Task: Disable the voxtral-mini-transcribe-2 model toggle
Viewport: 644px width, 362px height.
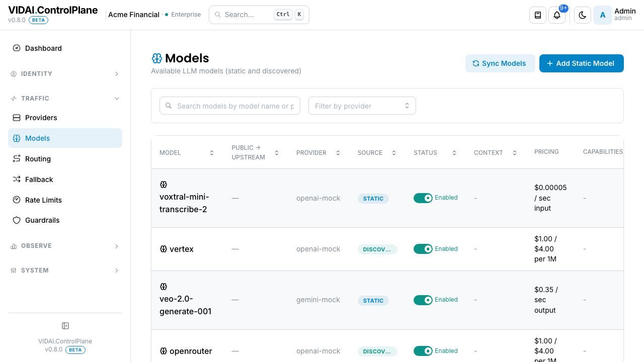Action: point(423,198)
